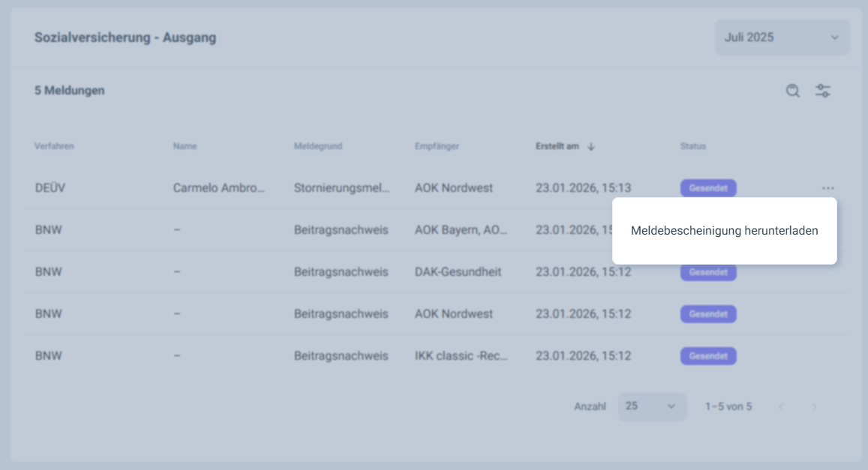Go to next page arrow
Screen dimensions: 868x470
pyautogui.click(x=814, y=407)
